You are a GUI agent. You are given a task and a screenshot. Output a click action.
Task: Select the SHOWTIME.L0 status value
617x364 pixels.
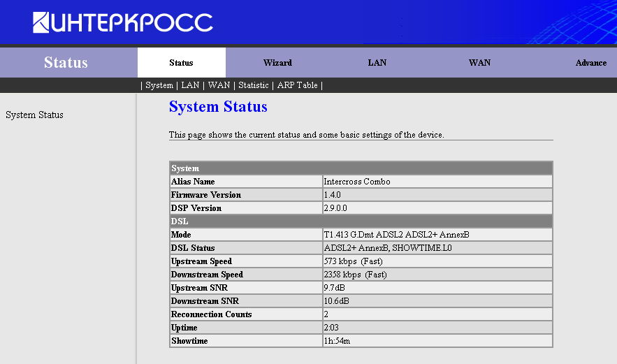[388, 248]
